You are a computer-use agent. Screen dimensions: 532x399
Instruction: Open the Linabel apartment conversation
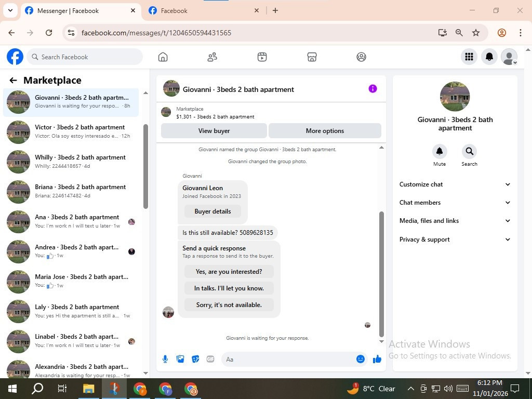(71, 341)
